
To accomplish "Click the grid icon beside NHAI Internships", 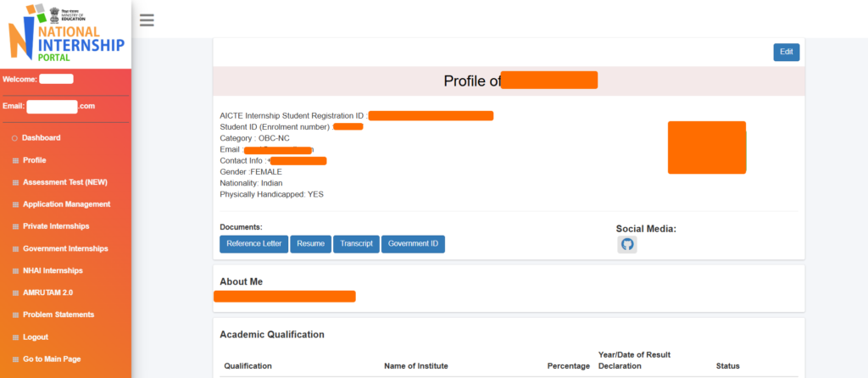I will pyautogui.click(x=15, y=271).
